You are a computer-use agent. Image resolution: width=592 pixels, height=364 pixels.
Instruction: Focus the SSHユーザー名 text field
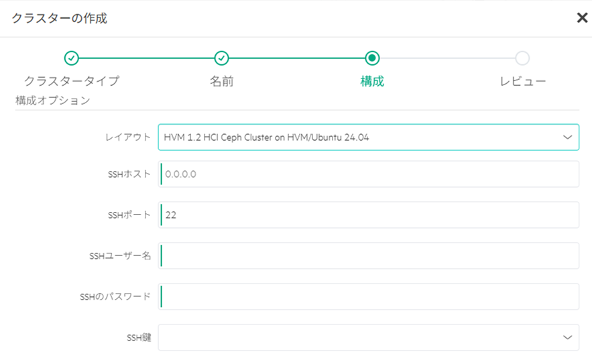[x=369, y=256]
